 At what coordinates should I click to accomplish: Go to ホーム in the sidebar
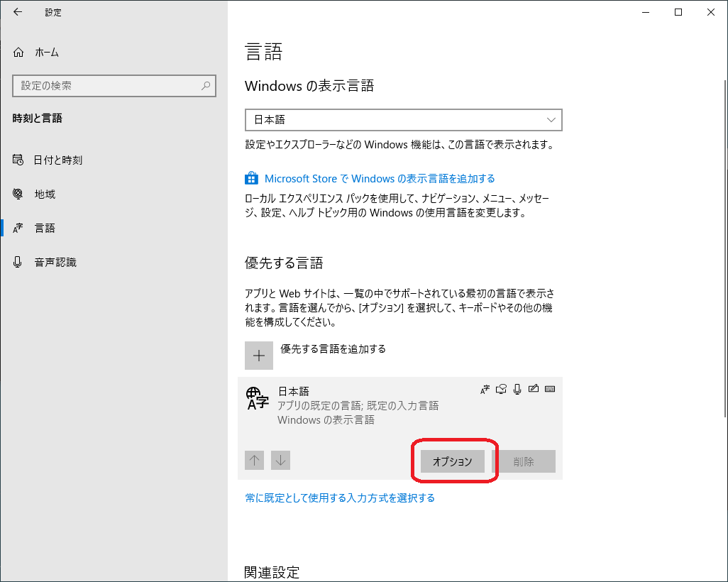pyautogui.click(x=46, y=53)
